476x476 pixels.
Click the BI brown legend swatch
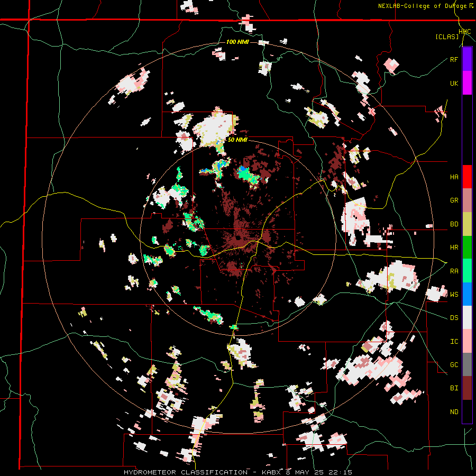[x=467, y=388]
